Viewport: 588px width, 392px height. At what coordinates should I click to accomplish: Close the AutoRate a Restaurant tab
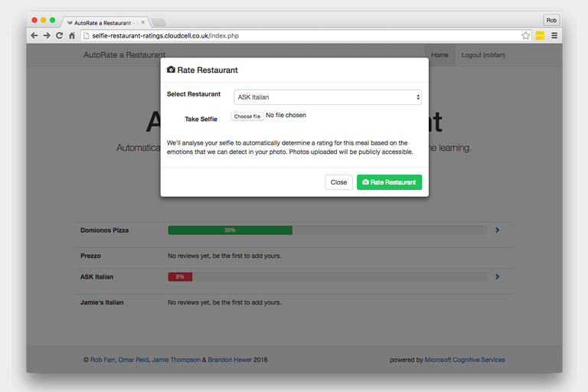(x=143, y=22)
